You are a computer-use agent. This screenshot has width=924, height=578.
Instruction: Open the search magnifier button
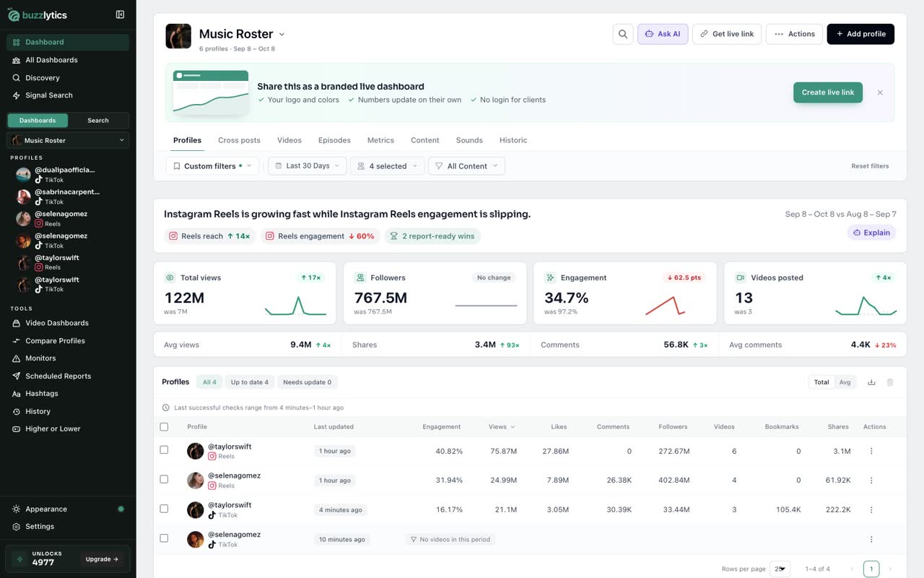tap(623, 34)
